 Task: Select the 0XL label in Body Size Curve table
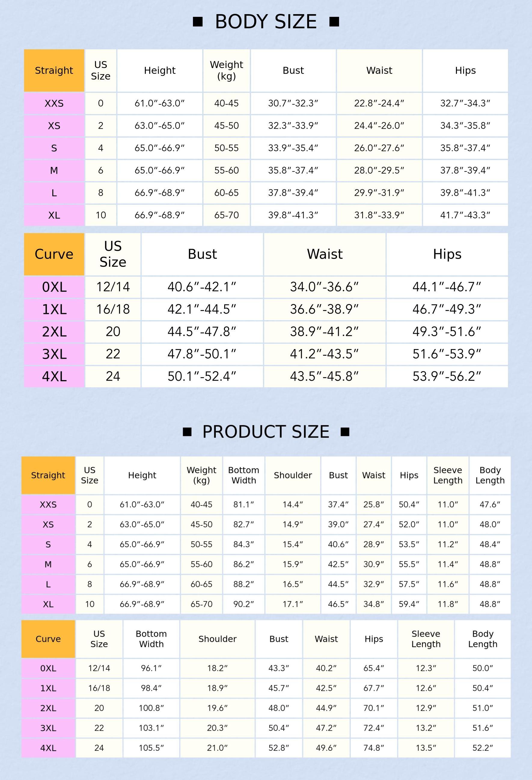point(54,287)
